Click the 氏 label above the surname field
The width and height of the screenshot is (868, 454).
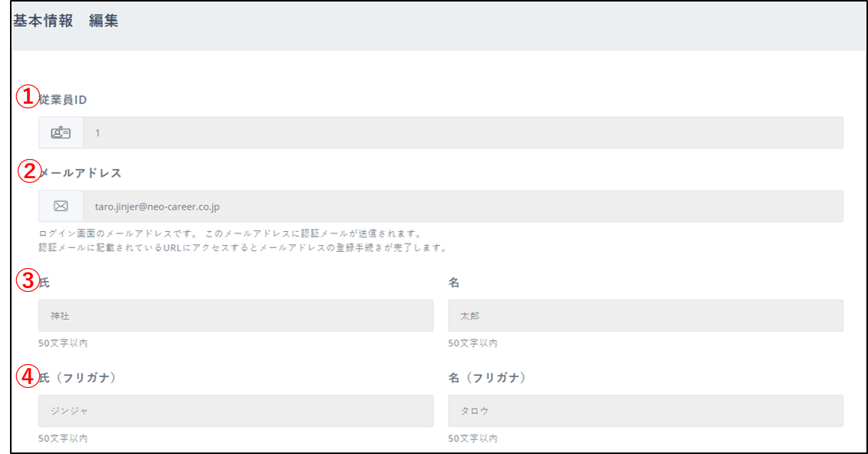pyautogui.click(x=44, y=283)
